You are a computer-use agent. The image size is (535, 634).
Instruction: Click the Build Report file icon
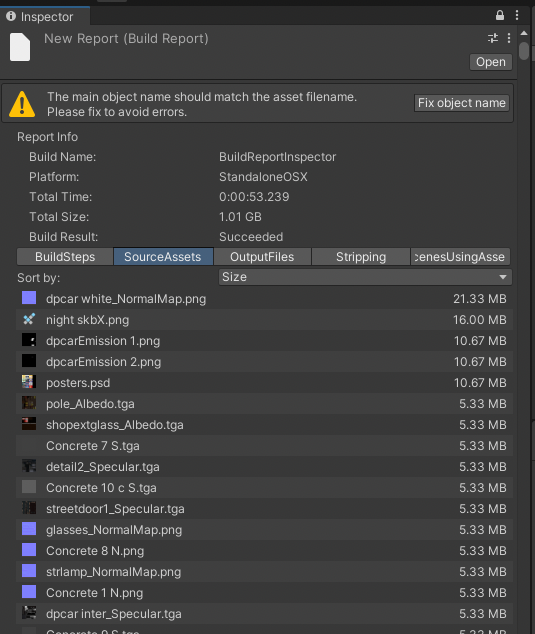[20, 47]
